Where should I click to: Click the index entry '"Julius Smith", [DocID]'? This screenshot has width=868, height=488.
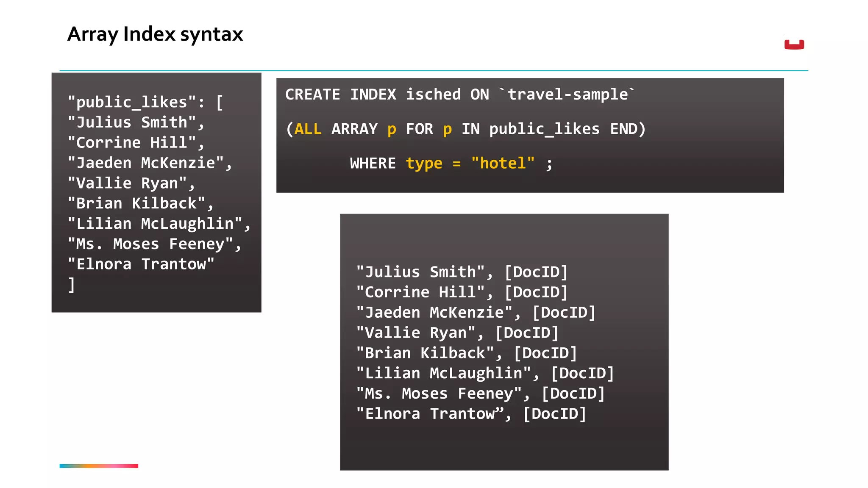tap(462, 272)
